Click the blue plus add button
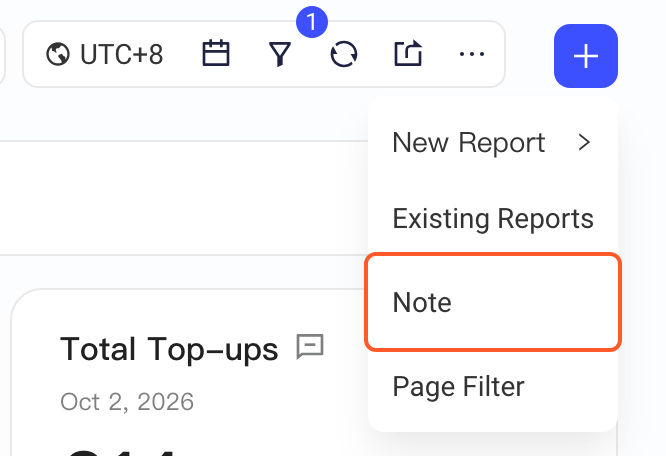Viewport: 666px width, 456px height. coord(586,56)
